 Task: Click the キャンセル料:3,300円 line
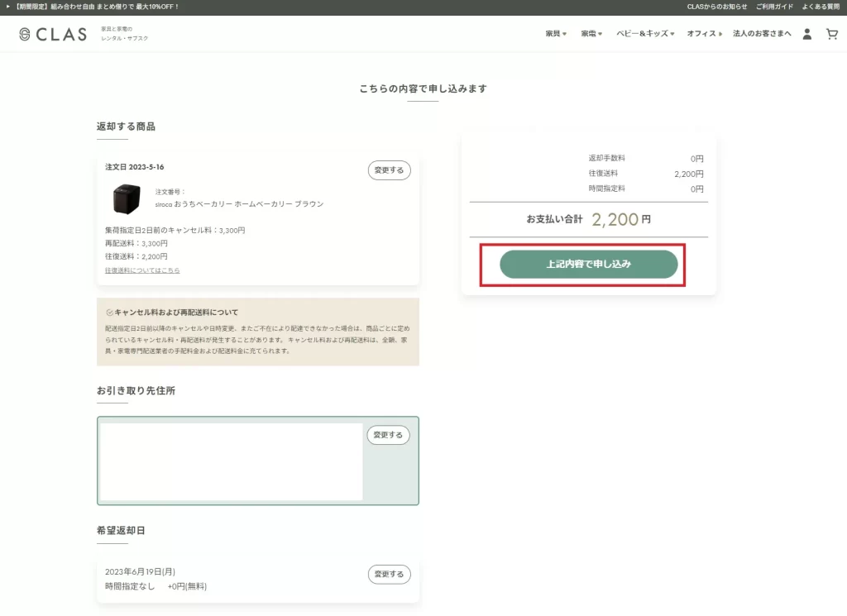click(x=175, y=231)
